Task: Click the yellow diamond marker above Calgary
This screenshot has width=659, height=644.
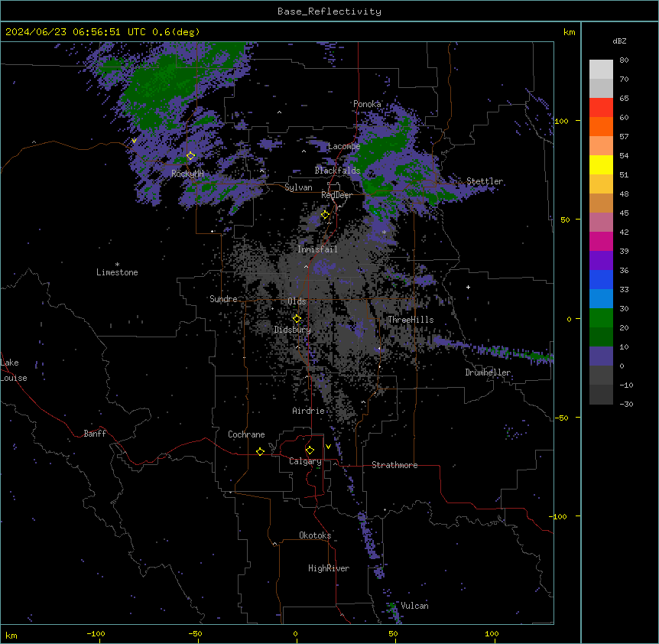Action: 310,450
